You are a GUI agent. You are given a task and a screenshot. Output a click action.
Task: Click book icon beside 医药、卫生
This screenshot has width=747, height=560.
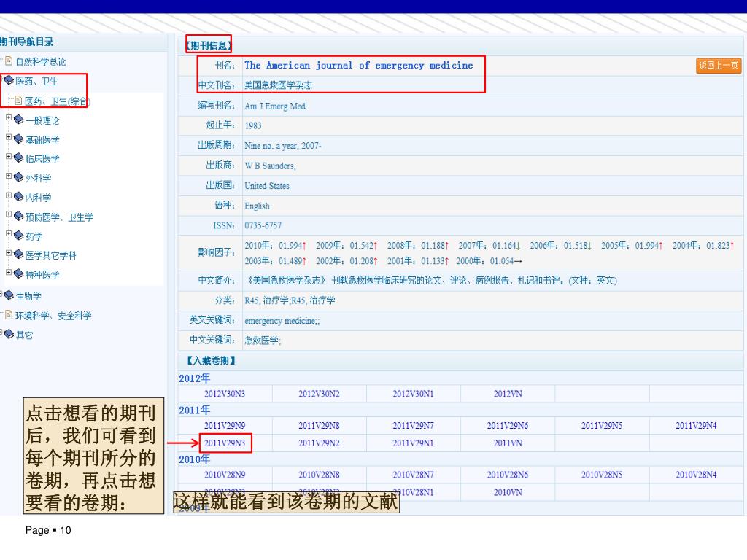9,80
